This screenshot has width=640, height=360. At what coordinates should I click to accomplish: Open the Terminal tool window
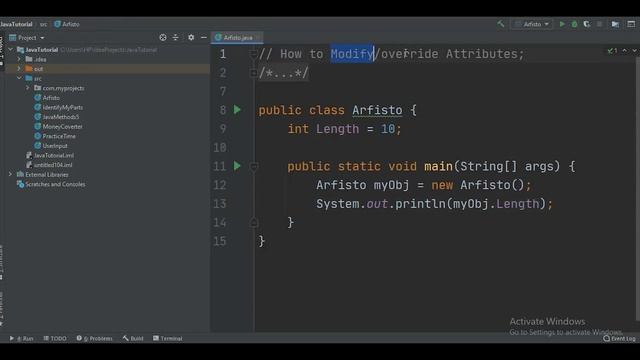[167, 338]
